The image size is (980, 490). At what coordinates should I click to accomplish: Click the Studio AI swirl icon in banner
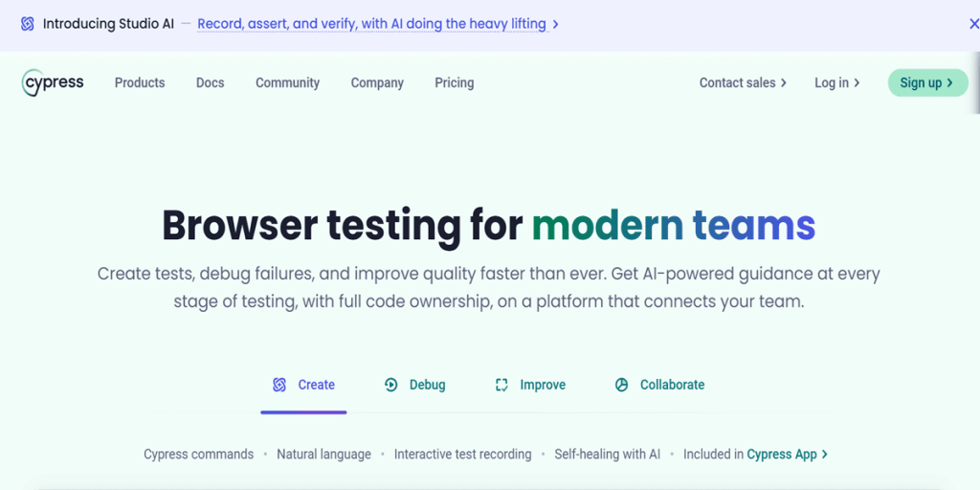pos(28,24)
